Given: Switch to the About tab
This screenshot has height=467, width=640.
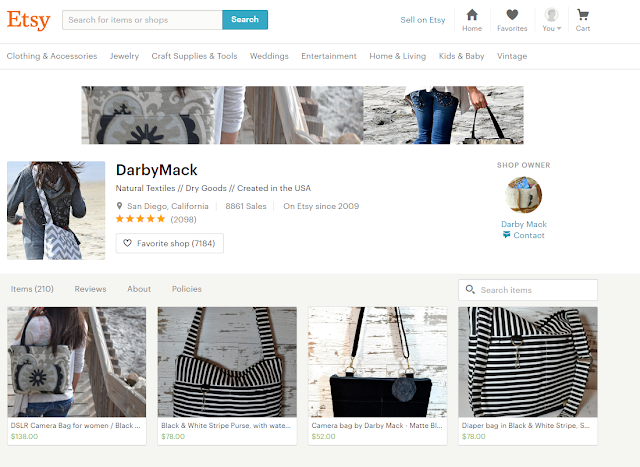Looking at the screenshot, I should pos(139,289).
